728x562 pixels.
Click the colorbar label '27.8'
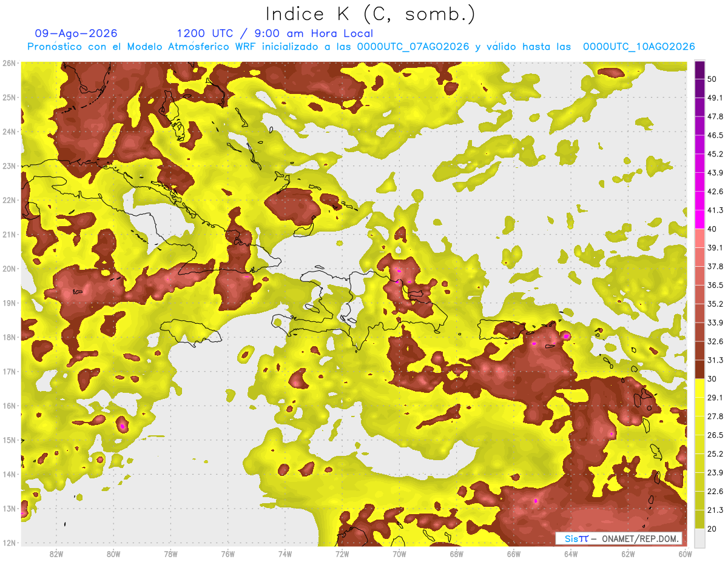tap(715, 416)
